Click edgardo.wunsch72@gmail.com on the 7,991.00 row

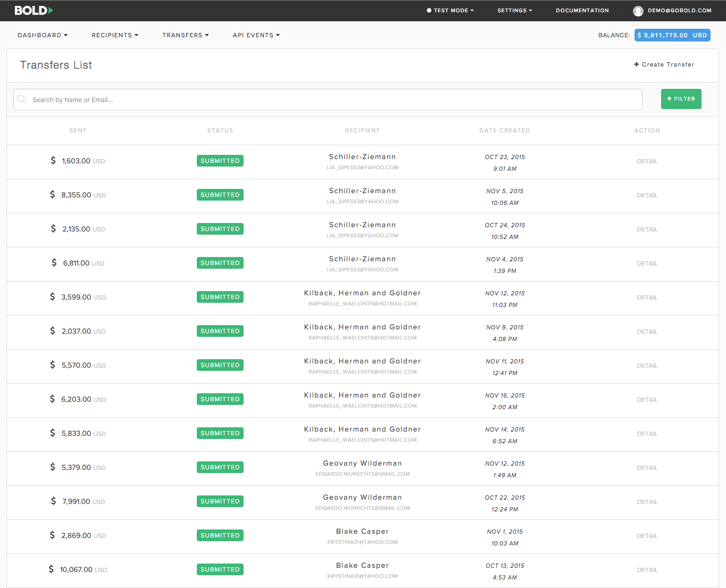coord(362,508)
